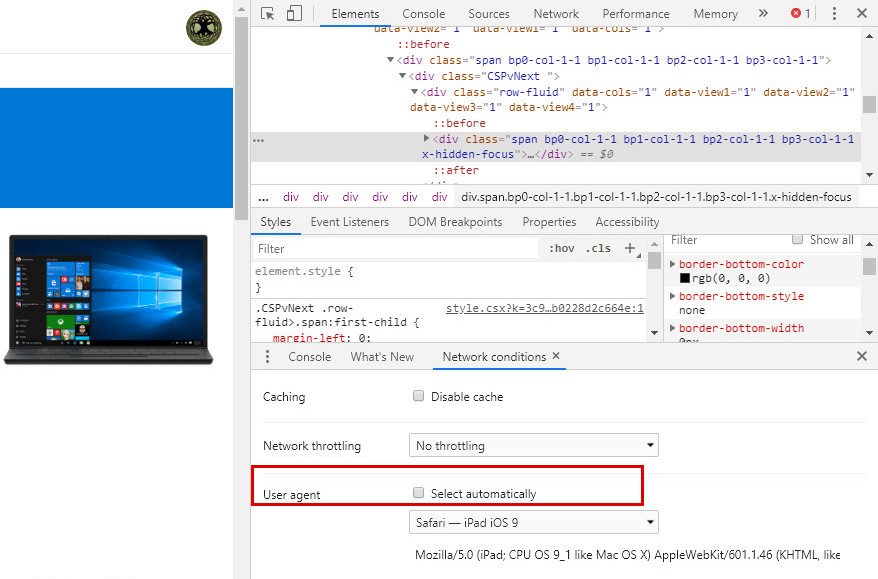Switch to the Network tab
878x579 pixels.
[555, 13]
